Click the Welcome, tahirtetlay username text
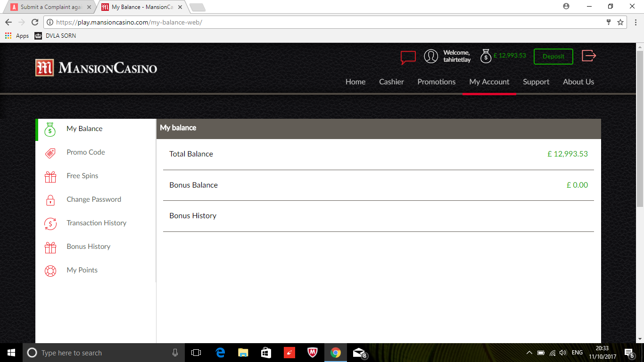Viewport: 644px width, 362px height. coord(457,56)
